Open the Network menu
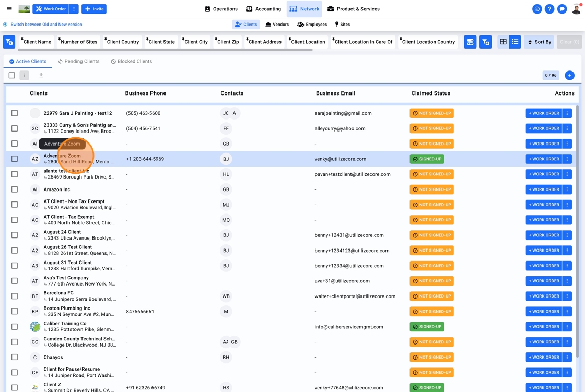The width and height of the screenshot is (585, 392). (x=305, y=9)
